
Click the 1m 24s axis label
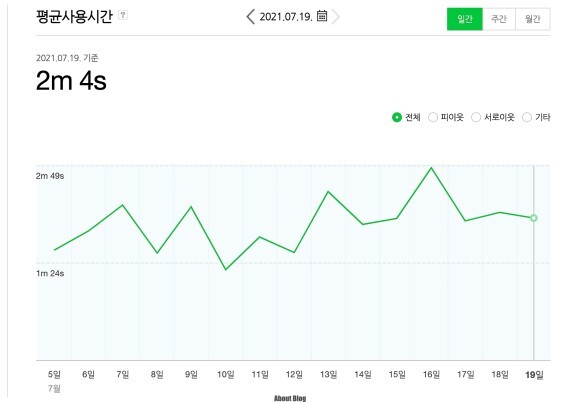[x=50, y=274]
